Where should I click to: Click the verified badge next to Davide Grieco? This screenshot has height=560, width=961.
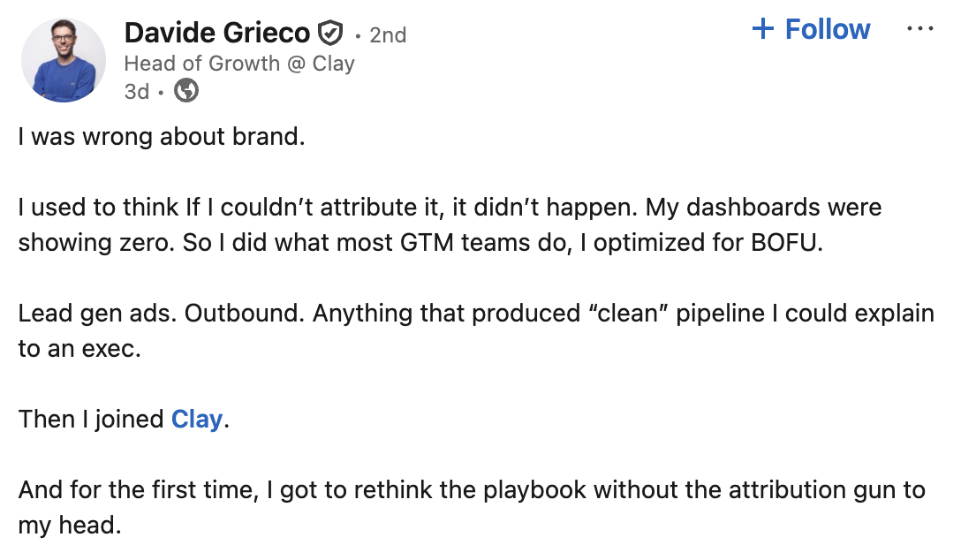coord(329,31)
